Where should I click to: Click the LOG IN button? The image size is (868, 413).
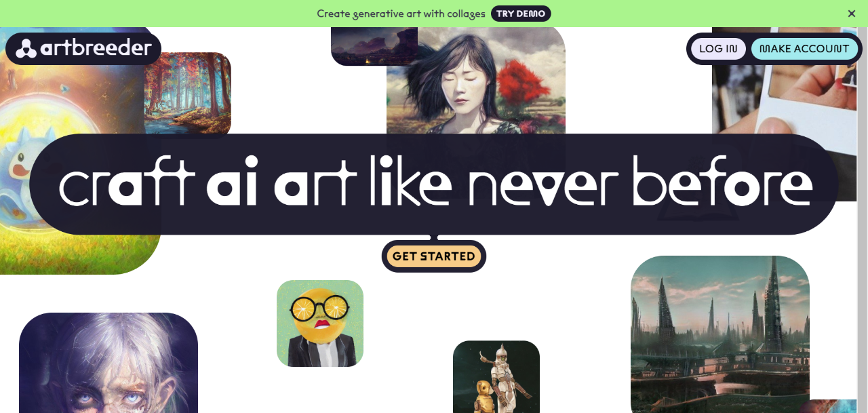tap(718, 49)
